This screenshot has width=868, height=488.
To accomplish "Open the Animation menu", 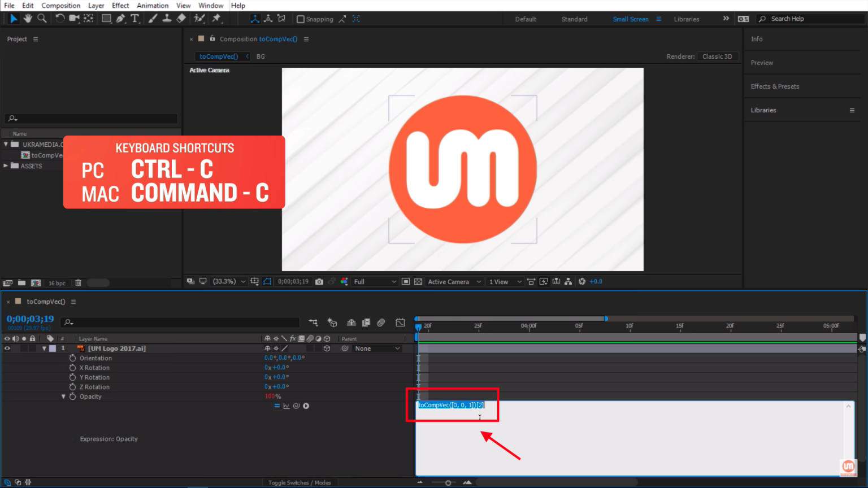I will click(x=153, y=6).
